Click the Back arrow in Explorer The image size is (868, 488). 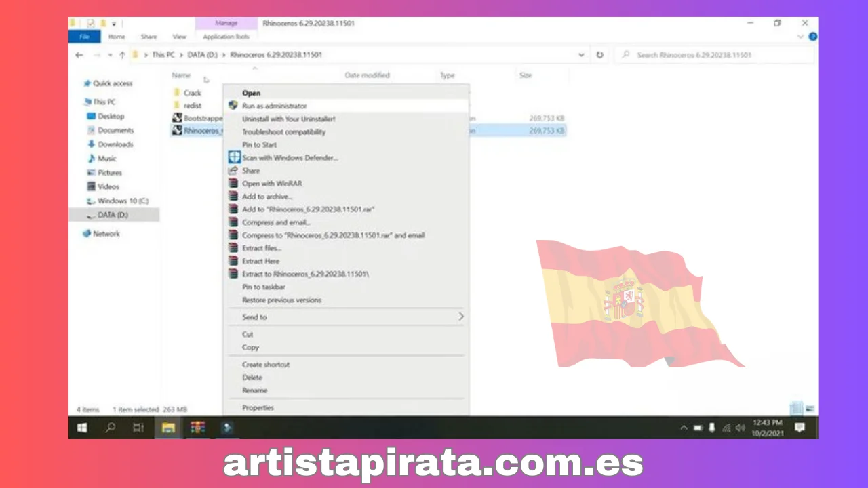[x=79, y=55]
